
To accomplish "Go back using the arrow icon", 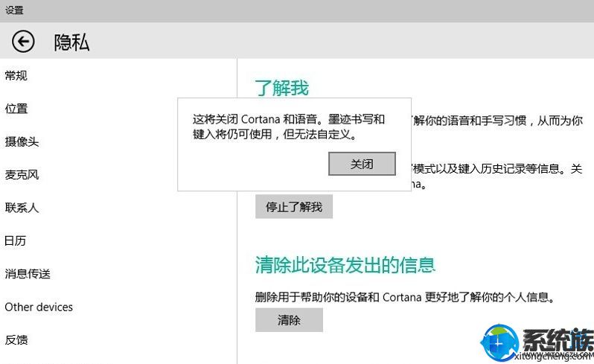I will point(23,41).
